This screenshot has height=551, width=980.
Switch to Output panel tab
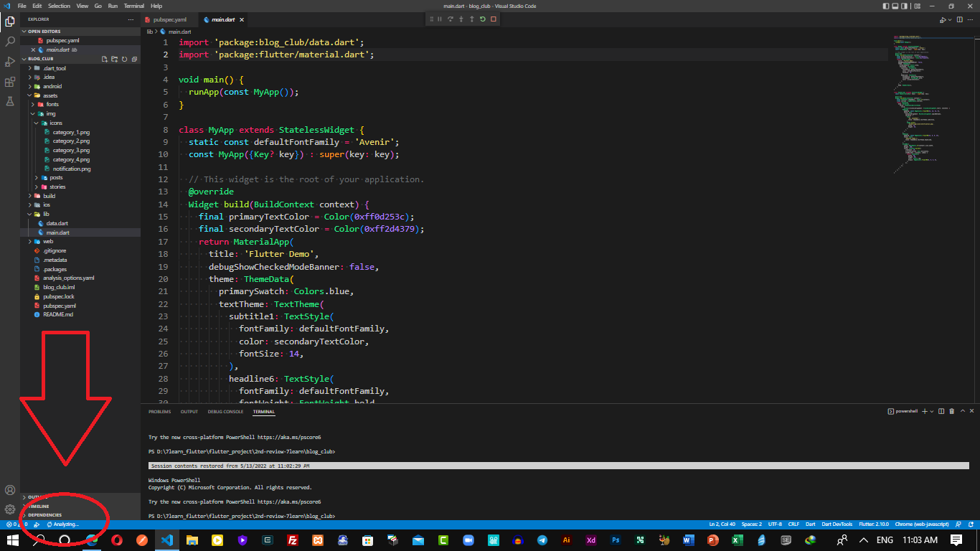tap(189, 412)
